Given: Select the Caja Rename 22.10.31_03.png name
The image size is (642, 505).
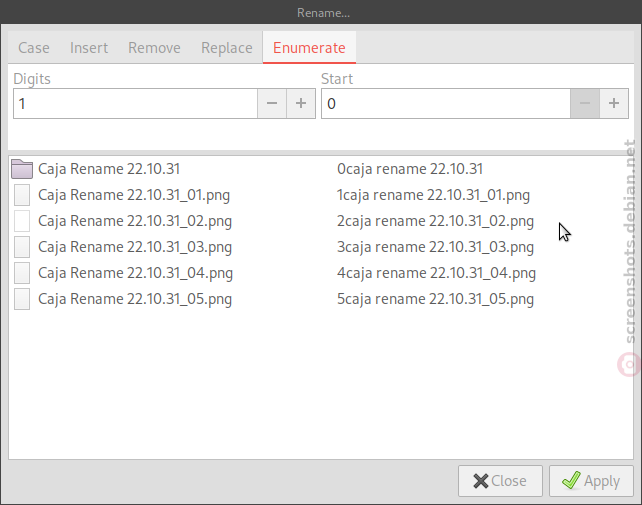Looking at the screenshot, I should coord(135,247).
